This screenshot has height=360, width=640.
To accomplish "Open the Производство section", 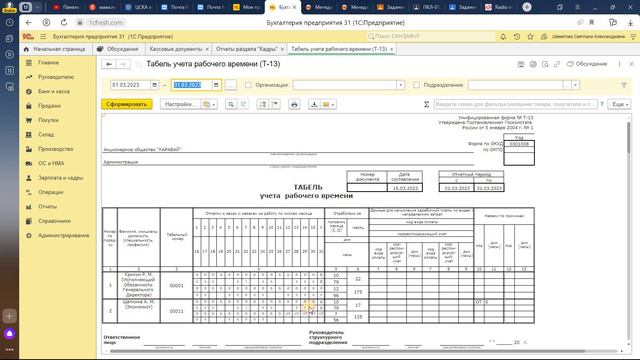I will (x=56, y=149).
